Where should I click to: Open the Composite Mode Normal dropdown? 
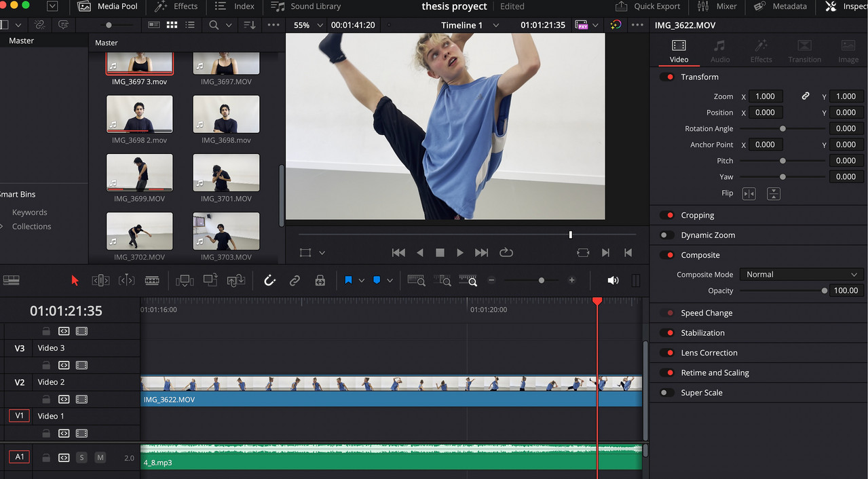[801, 275]
